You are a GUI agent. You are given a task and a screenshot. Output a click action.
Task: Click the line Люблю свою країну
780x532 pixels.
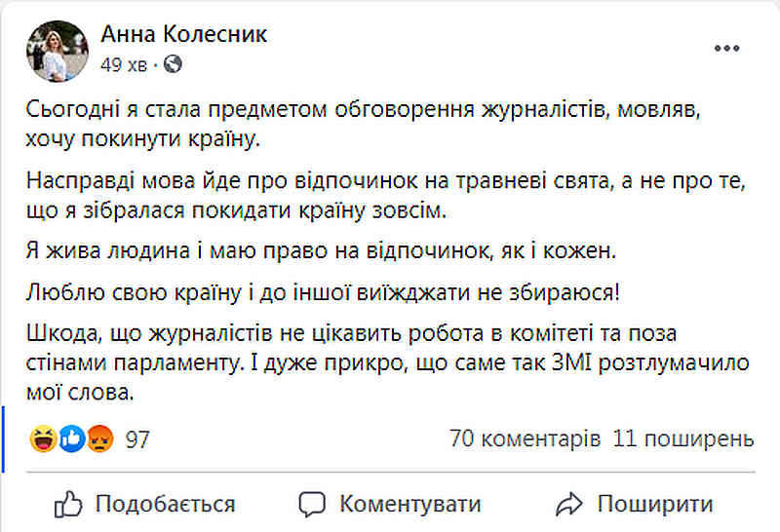[x=323, y=292]
